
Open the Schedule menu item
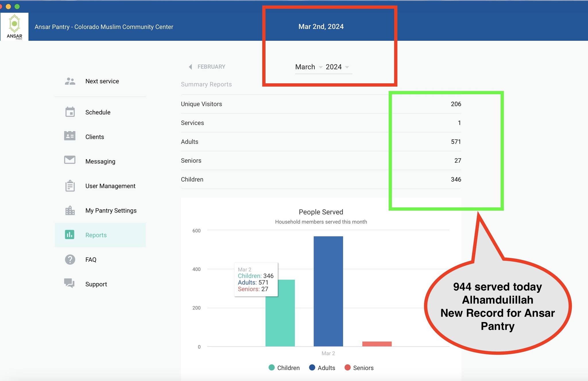coord(98,112)
